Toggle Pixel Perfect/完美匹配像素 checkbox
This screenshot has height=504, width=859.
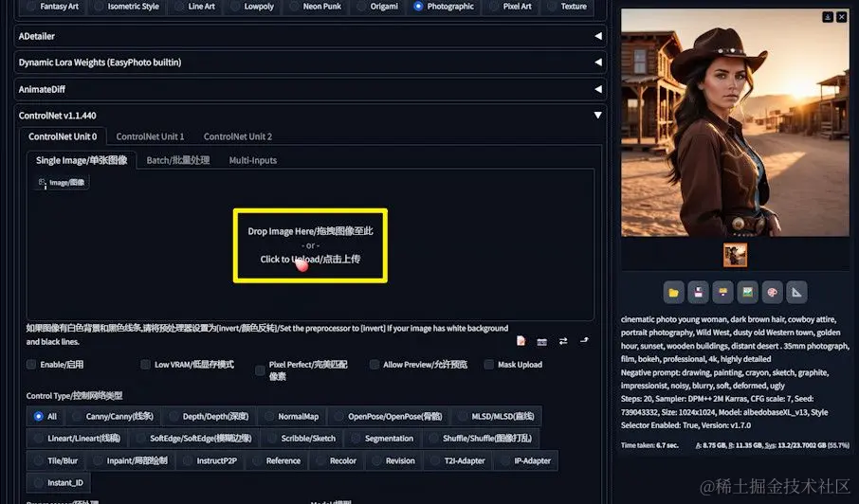[260, 370]
